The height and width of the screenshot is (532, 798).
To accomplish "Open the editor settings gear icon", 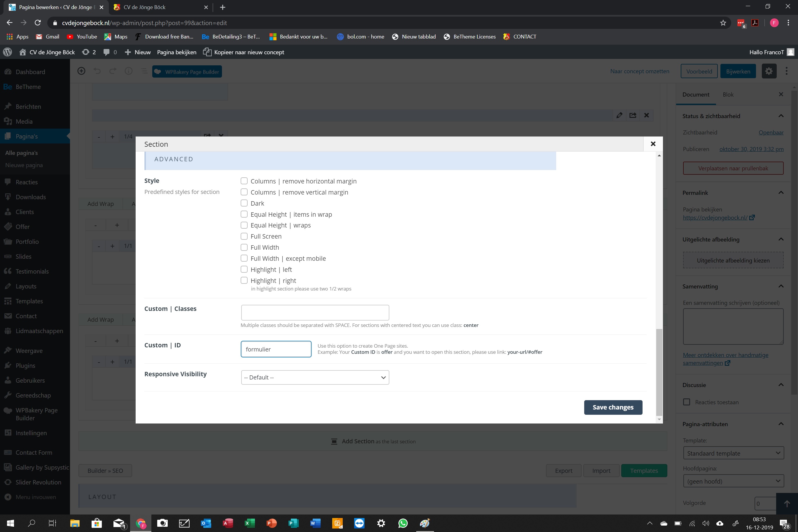I will (x=769, y=71).
